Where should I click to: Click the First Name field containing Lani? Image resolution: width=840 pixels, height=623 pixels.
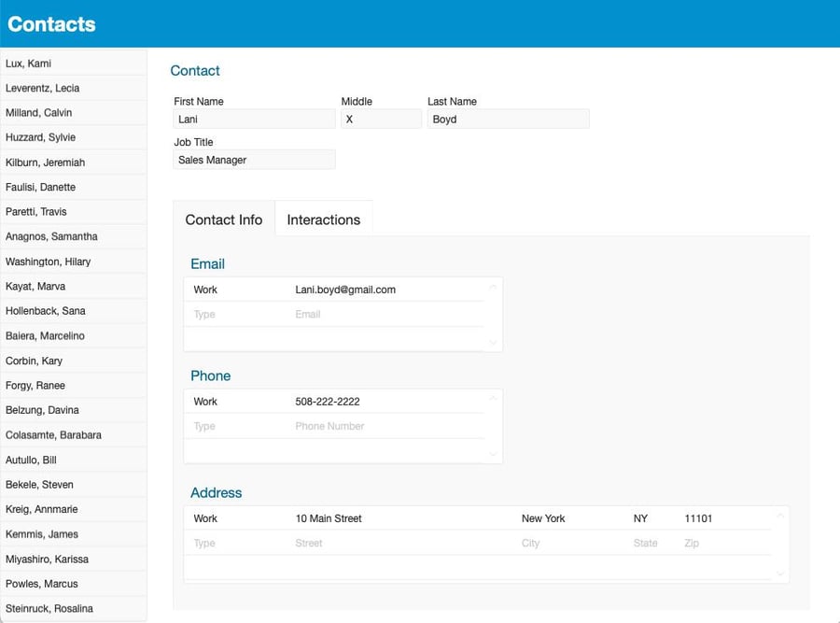coord(253,119)
